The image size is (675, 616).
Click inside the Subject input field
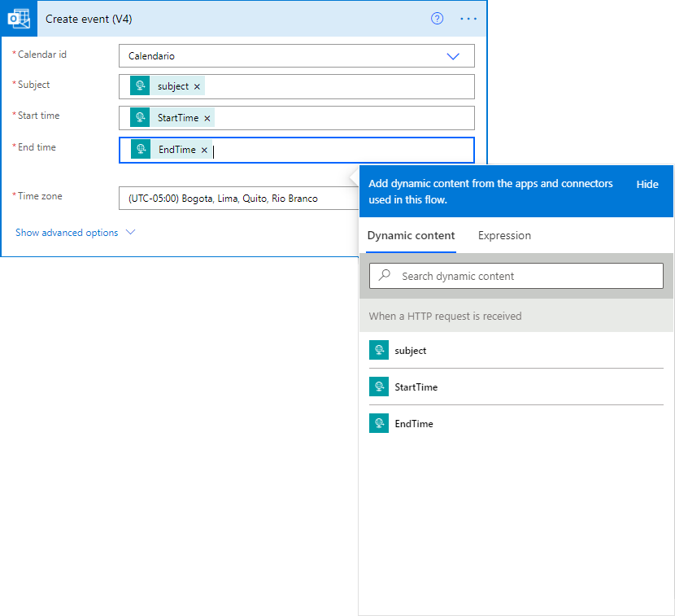click(x=297, y=86)
